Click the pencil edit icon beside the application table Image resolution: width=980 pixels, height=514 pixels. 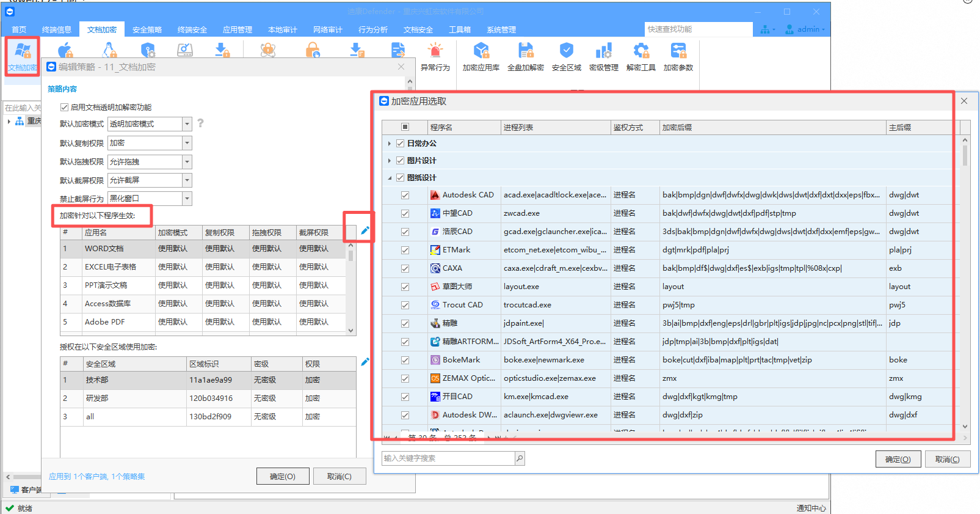tap(365, 230)
